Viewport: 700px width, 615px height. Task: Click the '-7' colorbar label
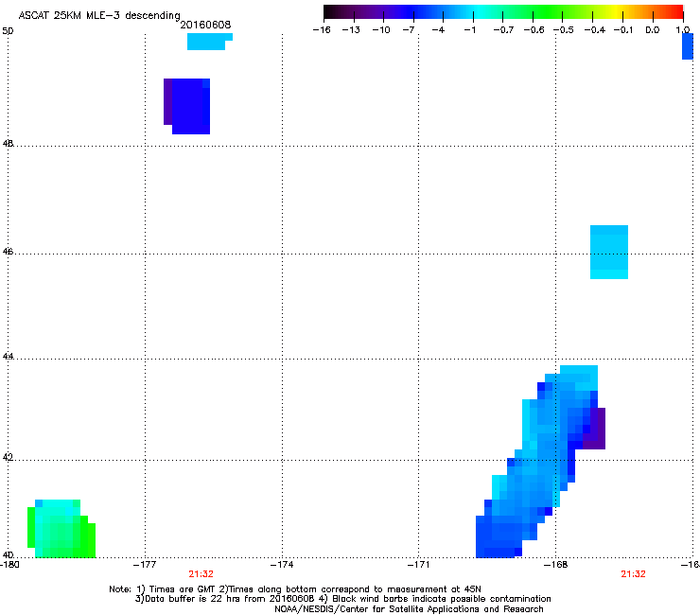[409, 30]
